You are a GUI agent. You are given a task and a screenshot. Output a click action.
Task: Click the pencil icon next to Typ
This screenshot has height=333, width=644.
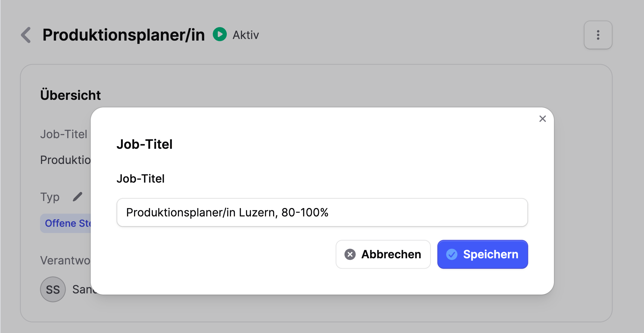coord(78,197)
